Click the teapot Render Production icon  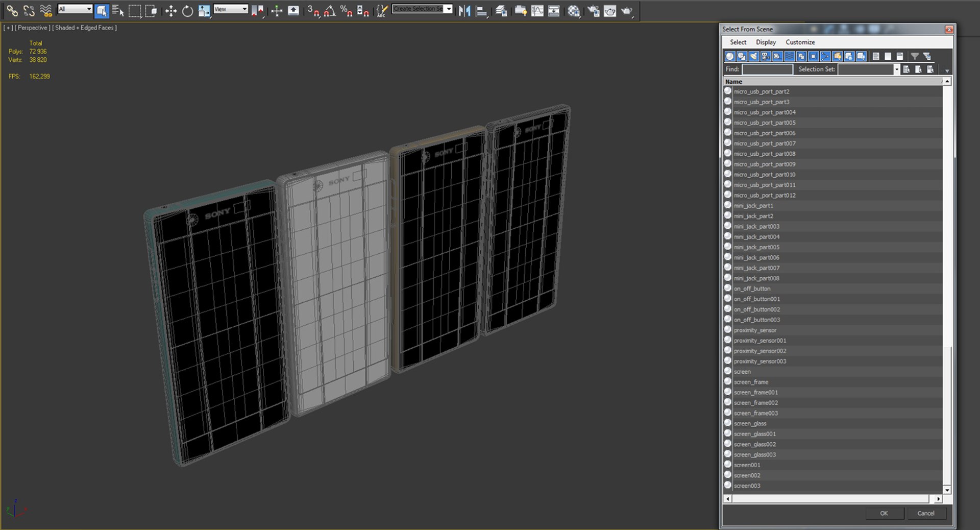[x=627, y=11]
